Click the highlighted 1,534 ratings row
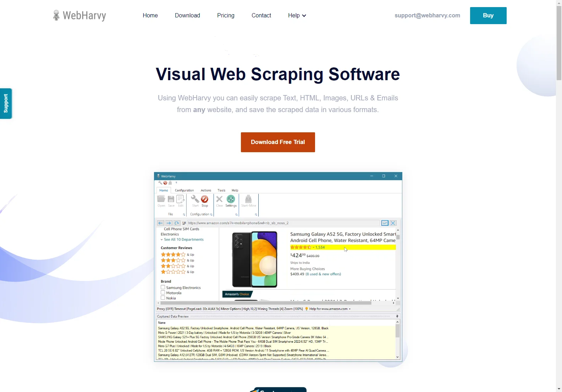The width and height of the screenshot is (562, 392). pyautogui.click(x=343, y=247)
